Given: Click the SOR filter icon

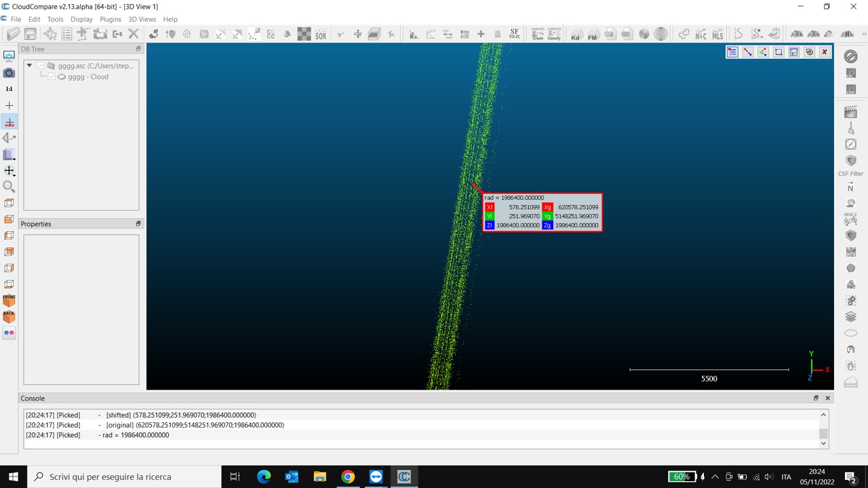Looking at the screenshot, I should (321, 34).
